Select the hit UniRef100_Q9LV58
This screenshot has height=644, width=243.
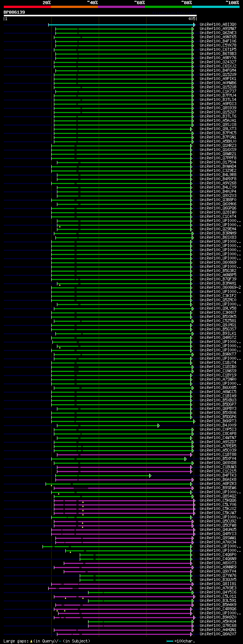(218, 309)
